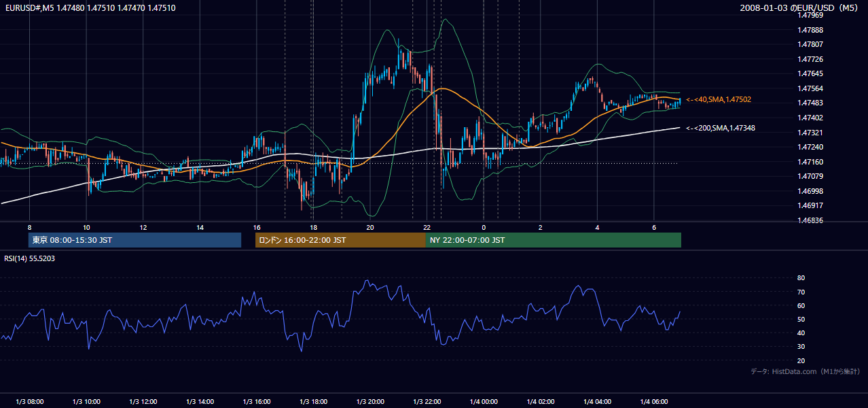Click hour tick 22 under the price chart
868x408 pixels.
pos(427,227)
